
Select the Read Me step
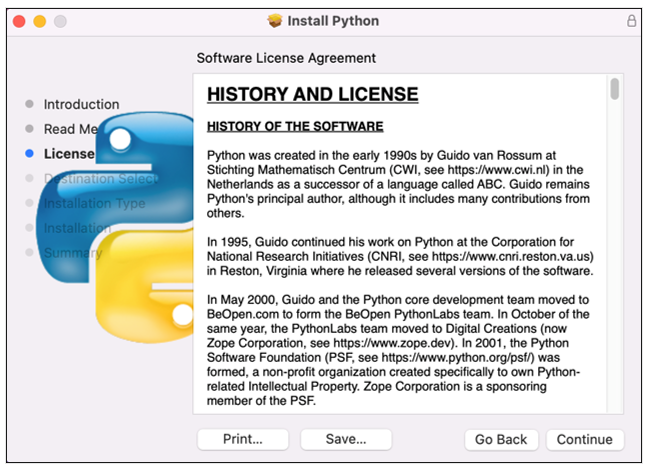71,129
